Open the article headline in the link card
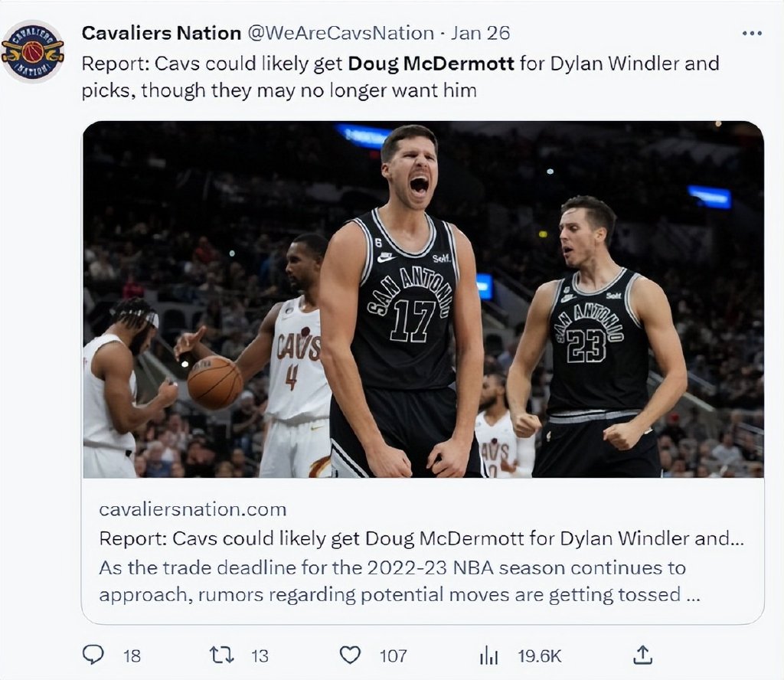 (x=422, y=538)
